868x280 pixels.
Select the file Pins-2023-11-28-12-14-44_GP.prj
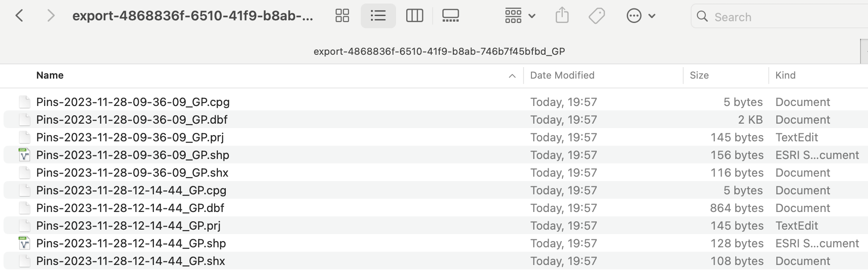click(x=128, y=226)
